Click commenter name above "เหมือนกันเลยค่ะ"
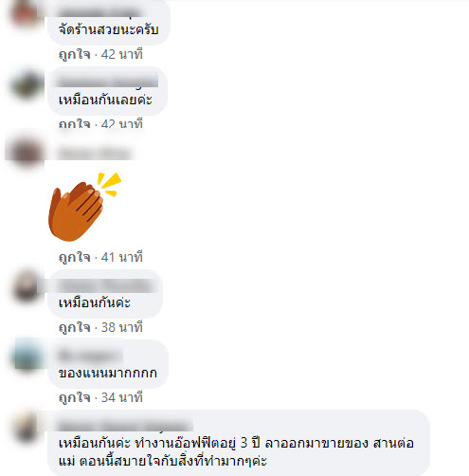 [x=107, y=81]
